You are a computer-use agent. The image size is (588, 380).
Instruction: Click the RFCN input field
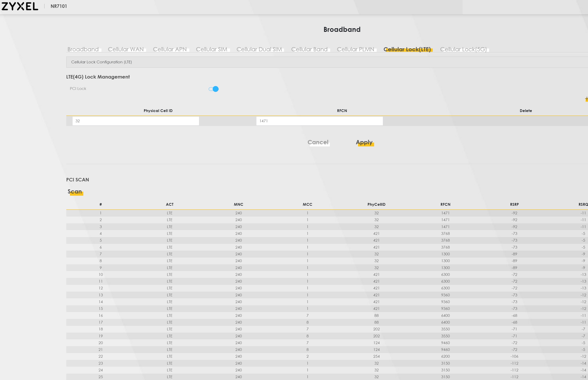319,121
